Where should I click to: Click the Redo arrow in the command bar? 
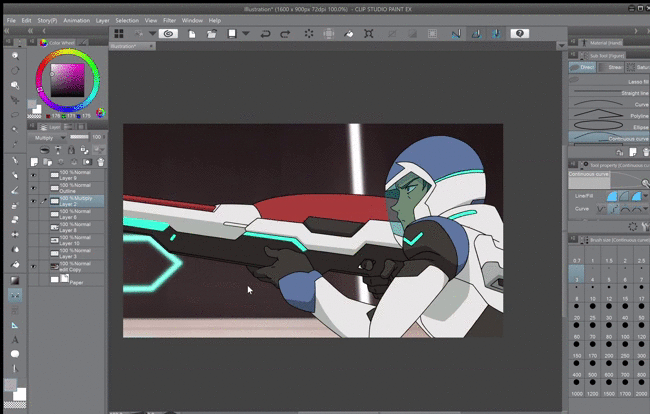tap(285, 34)
